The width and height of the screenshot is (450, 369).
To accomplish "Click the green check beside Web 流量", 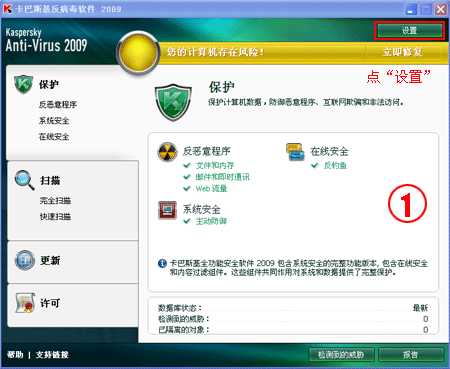I will coord(187,188).
